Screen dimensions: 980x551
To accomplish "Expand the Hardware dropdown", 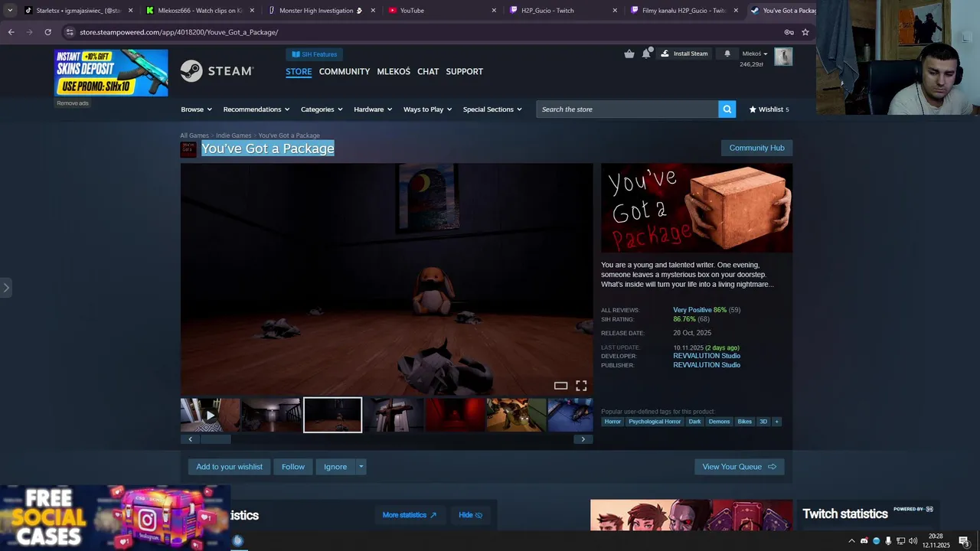I will (373, 109).
